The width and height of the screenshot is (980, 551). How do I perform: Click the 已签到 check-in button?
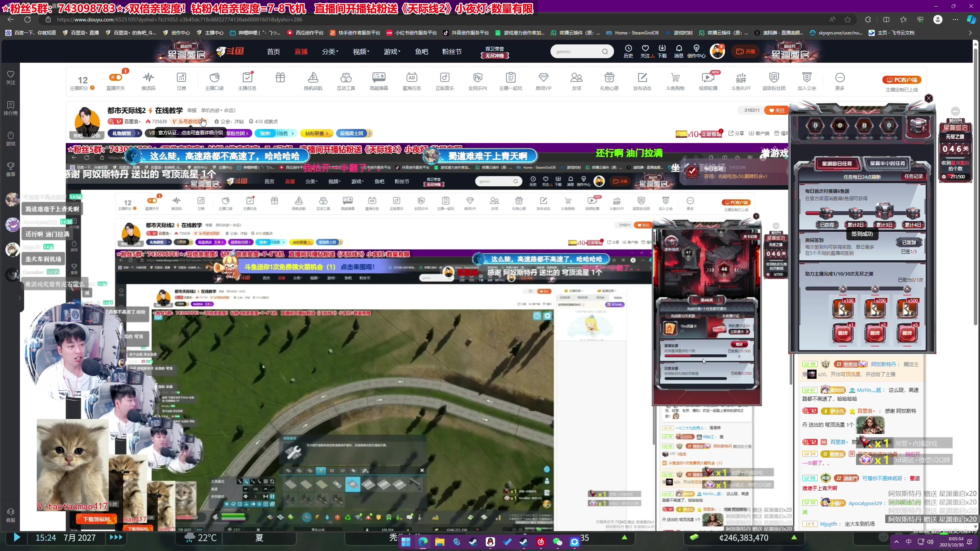coord(909,242)
